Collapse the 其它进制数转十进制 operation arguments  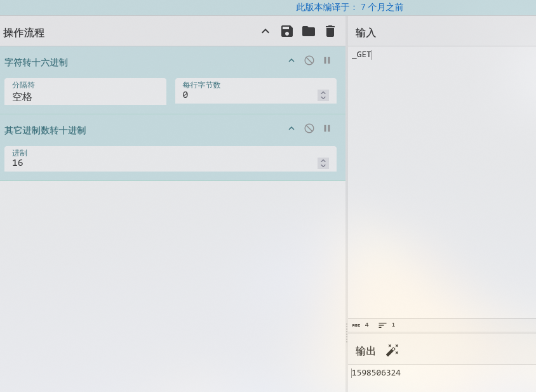pos(291,128)
